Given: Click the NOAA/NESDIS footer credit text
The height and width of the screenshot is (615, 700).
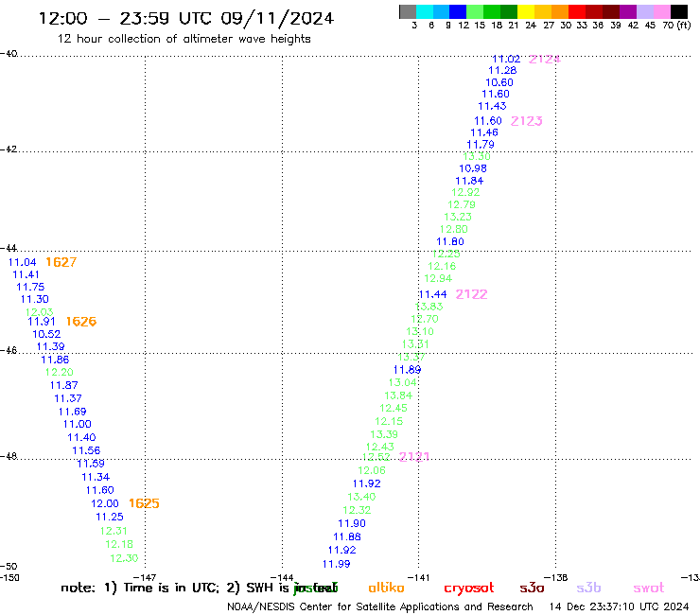Looking at the screenshot, I should pos(380,607).
